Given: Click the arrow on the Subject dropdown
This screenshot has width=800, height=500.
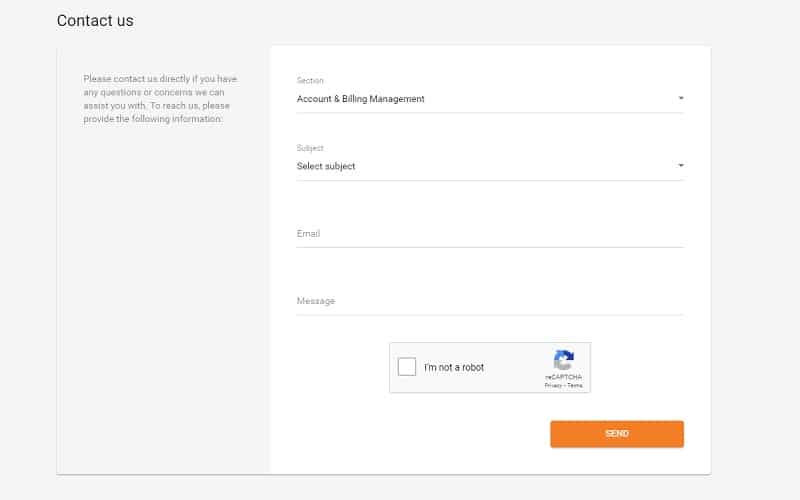Looking at the screenshot, I should pos(681,165).
